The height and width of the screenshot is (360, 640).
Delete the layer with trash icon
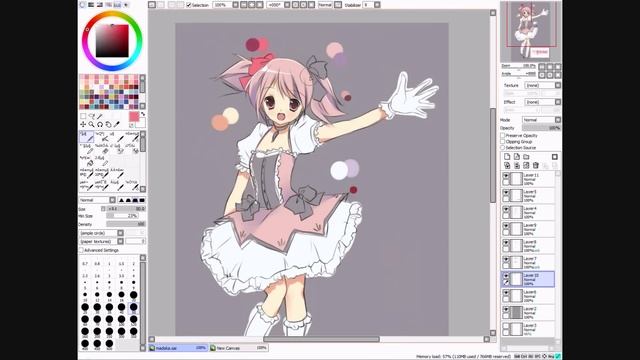[536, 165]
